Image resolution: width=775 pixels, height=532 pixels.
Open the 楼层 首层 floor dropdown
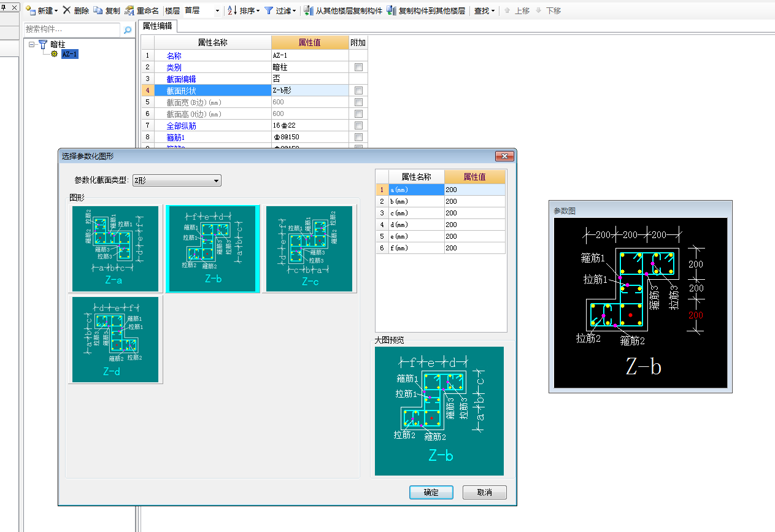coord(217,11)
